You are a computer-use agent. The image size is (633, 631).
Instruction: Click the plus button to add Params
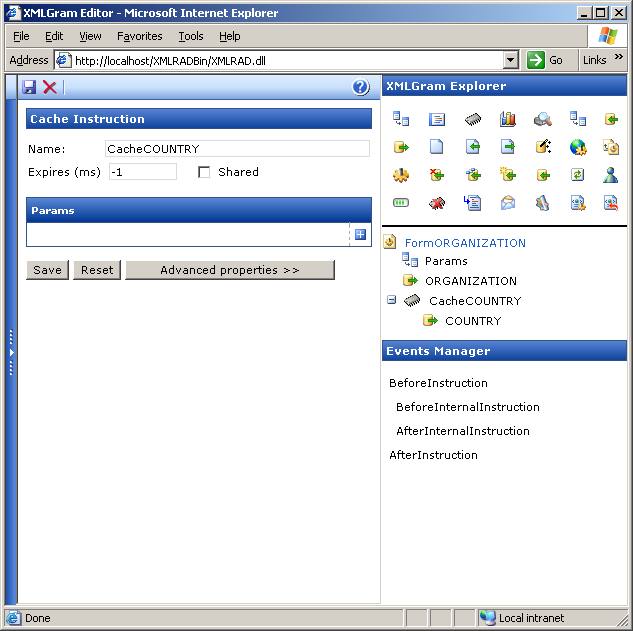tap(360, 235)
